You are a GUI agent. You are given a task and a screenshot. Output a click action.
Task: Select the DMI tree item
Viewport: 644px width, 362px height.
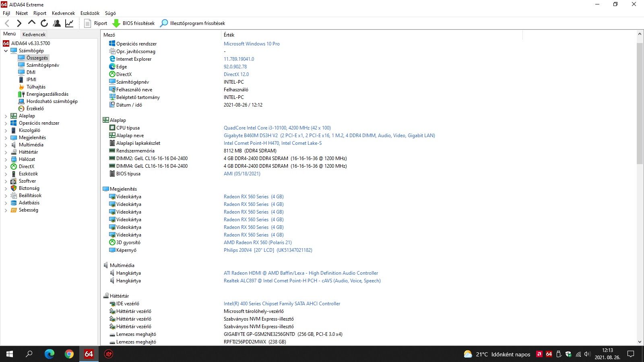[x=31, y=72]
